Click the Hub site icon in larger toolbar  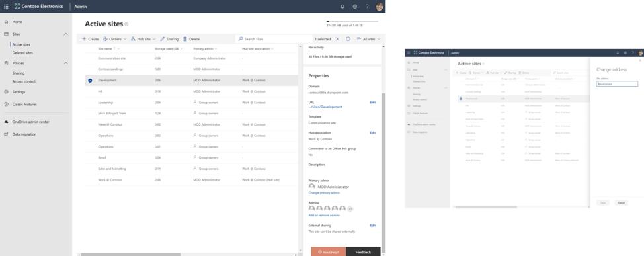click(133, 39)
